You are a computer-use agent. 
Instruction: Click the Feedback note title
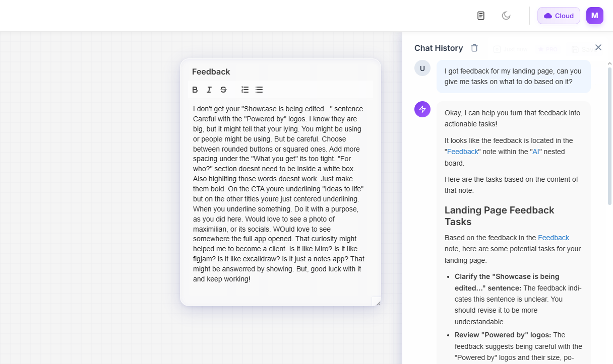point(211,71)
